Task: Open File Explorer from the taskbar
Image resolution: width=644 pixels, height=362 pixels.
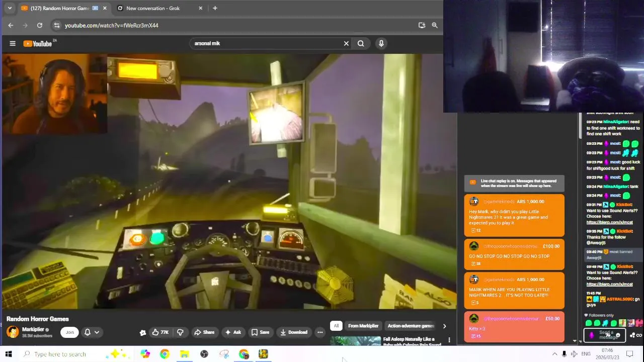Action: (184, 354)
